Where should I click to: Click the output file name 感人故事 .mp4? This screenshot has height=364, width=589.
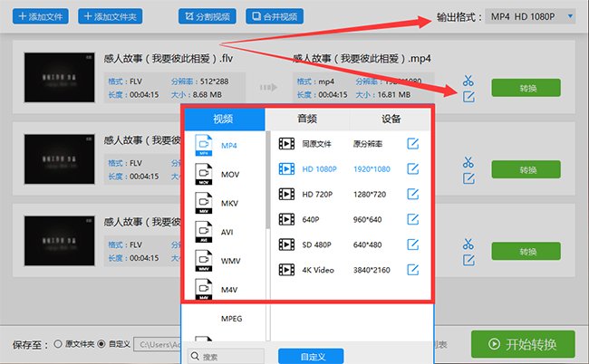[362, 59]
